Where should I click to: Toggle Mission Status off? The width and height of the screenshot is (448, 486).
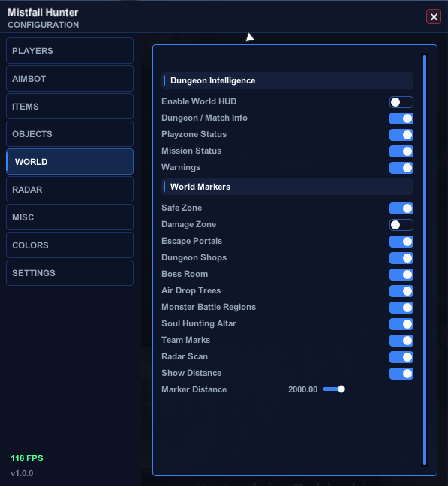[401, 151]
